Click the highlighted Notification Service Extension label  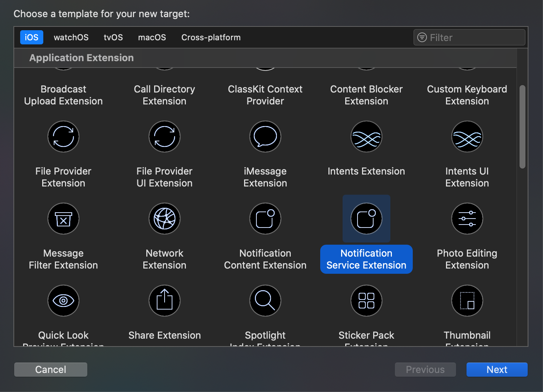point(366,259)
